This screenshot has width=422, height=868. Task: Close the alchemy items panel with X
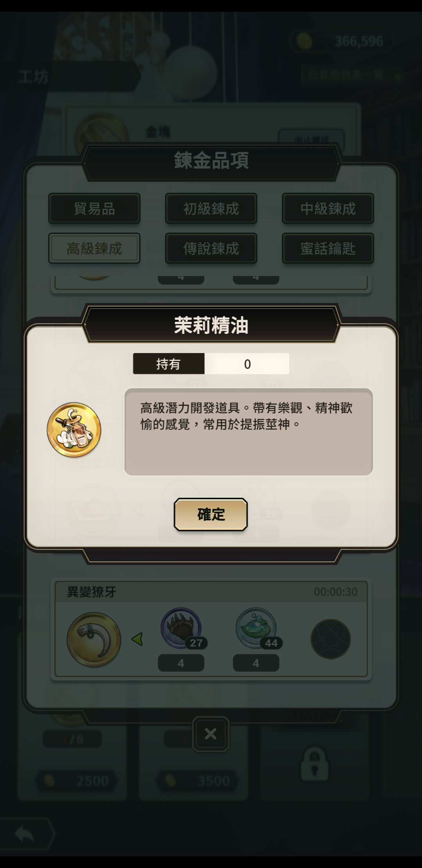211,734
